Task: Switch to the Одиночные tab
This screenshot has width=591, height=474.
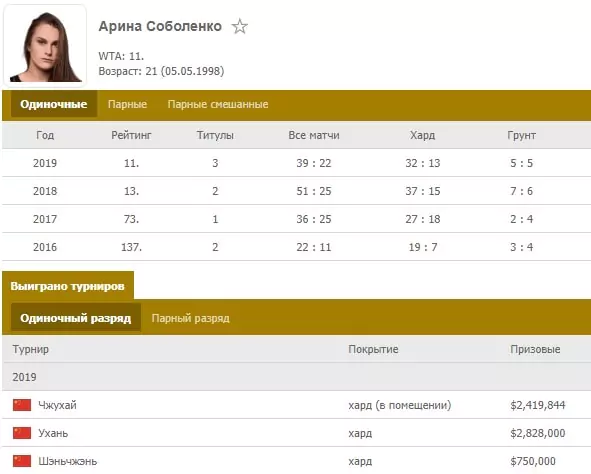Action: pos(54,104)
